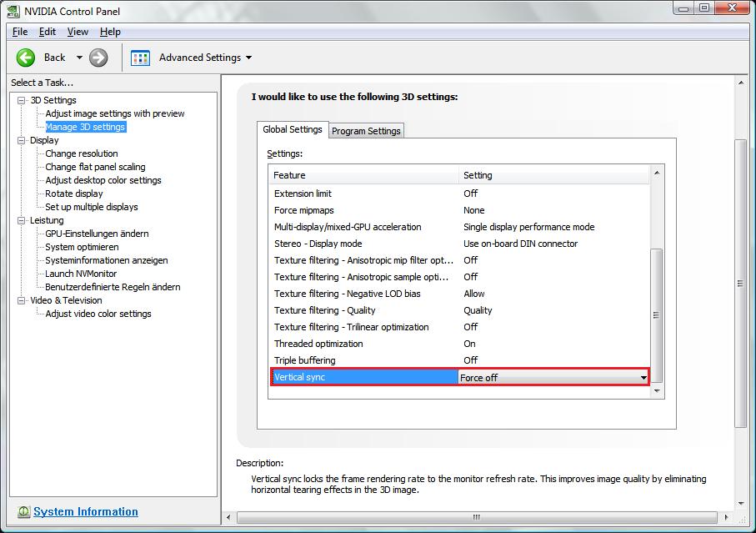Click the System Information icon
This screenshot has width=756, height=533.
[23, 512]
